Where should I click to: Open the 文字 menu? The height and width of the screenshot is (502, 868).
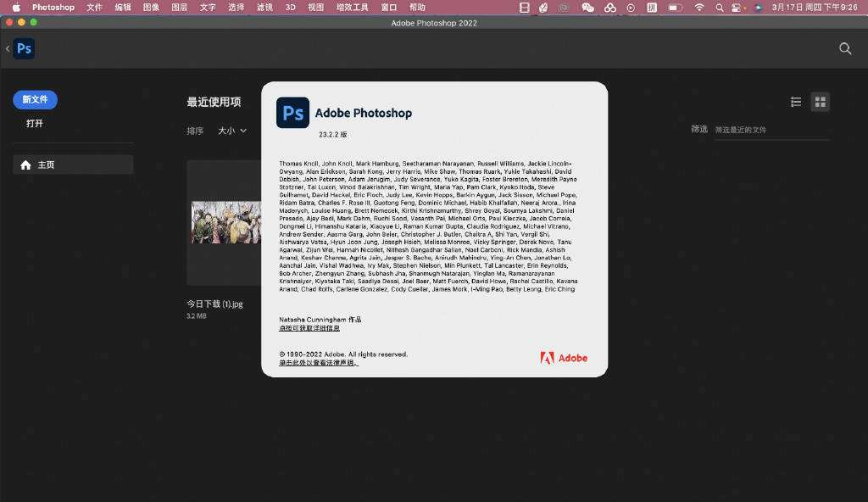pos(208,7)
